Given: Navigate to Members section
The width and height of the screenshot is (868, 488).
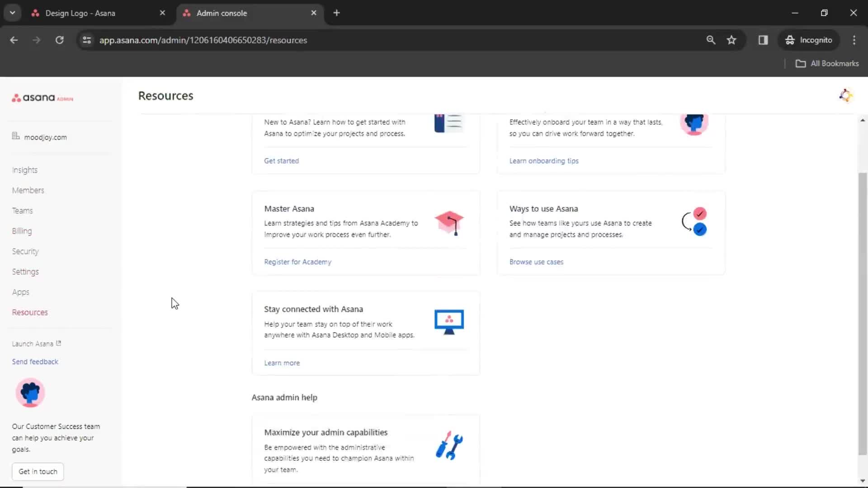Looking at the screenshot, I should [28, 190].
